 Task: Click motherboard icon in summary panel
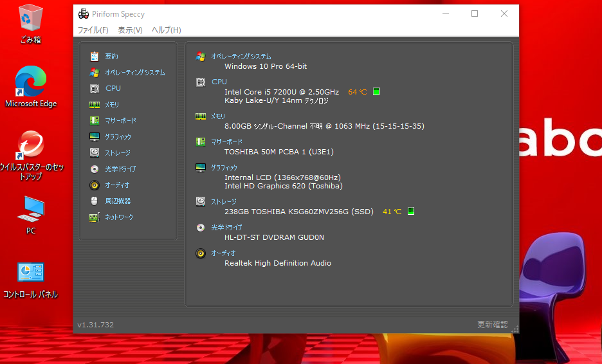pyautogui.click(x=201, y=142)
